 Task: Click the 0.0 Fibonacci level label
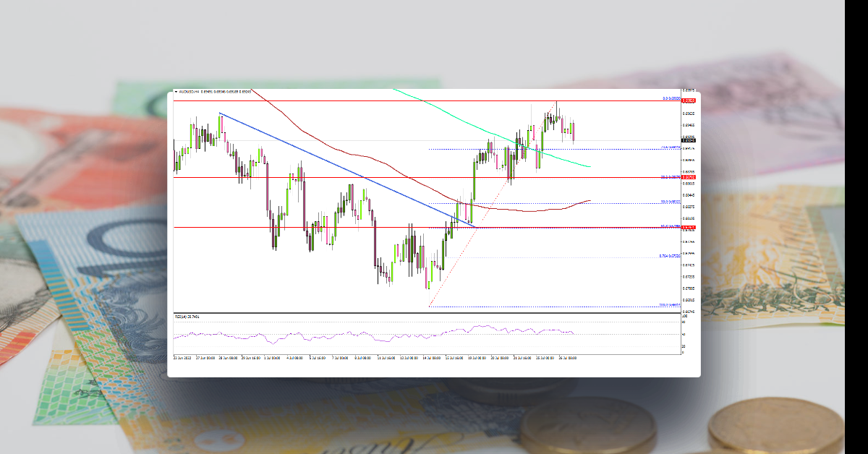point(668,98)
